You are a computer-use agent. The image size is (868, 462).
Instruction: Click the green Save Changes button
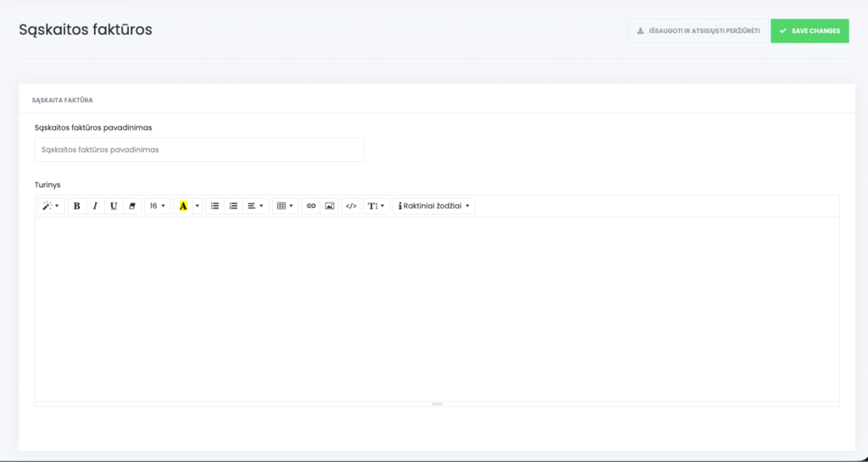[x=810, y=31]
